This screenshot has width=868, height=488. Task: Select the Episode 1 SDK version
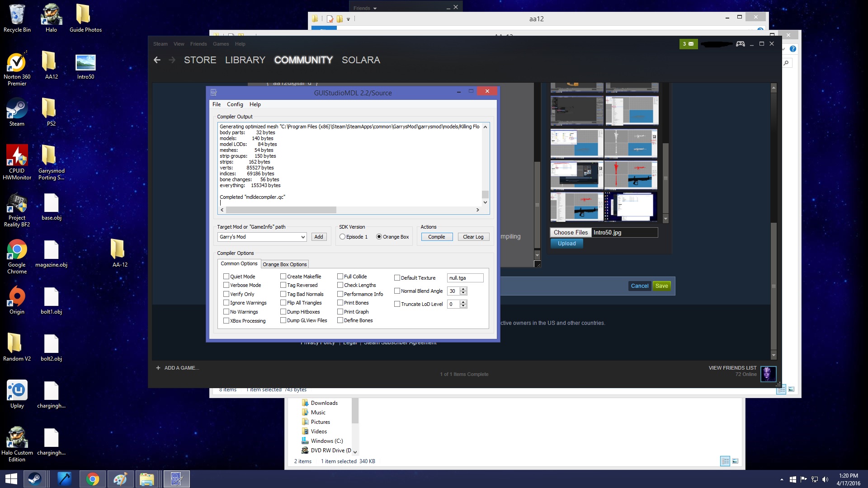(342, 237)
